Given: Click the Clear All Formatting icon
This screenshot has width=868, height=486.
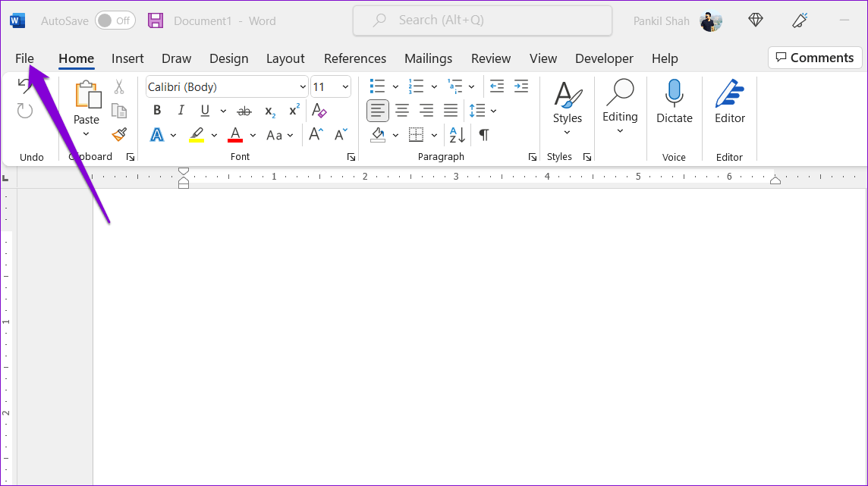Looking at the screenshot, I should 319,110.
